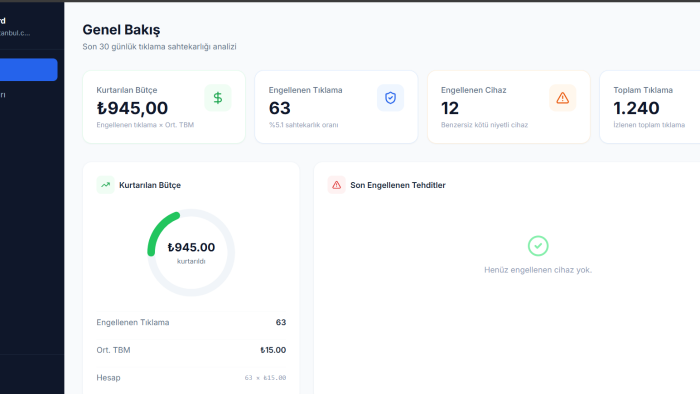Click 'Son 30 günlük tıklama sahtekarlığı analizi' subtitle
Image resolution: width=700 pixels, height=394 pixels.
pyautogui.click(x=159, y=46)
